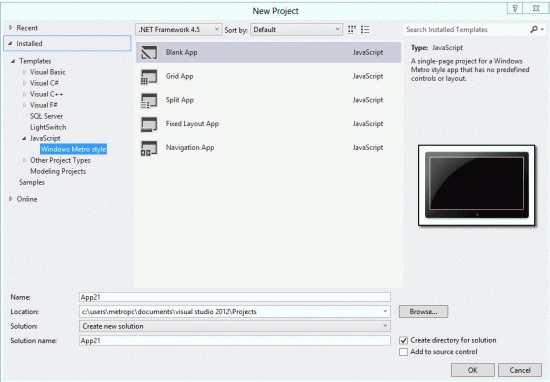Expand the Other Project Types node
Image resolution: width=550 pixels, height=382 pixels.
point(24,160)
